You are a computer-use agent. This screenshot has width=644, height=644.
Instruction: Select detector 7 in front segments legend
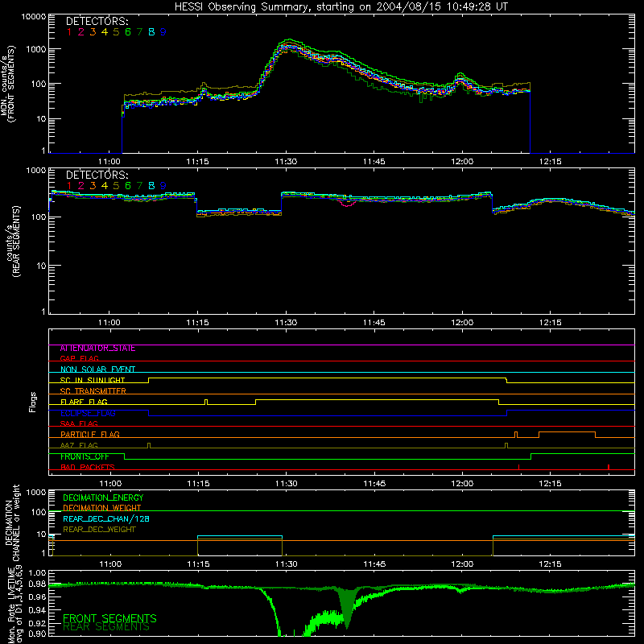click(139, 32)
